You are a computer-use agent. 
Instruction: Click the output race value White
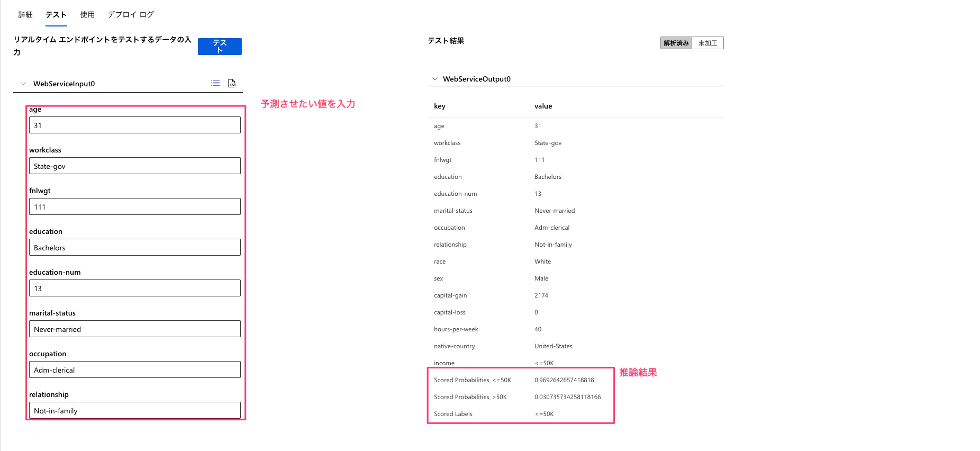tap(542, 261)
